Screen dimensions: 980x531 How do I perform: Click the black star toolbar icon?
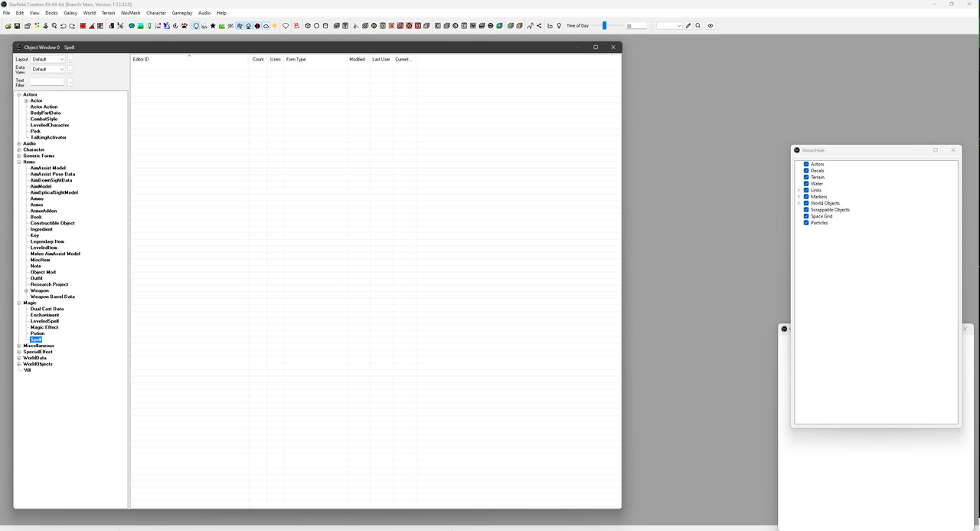click(213, 26)
